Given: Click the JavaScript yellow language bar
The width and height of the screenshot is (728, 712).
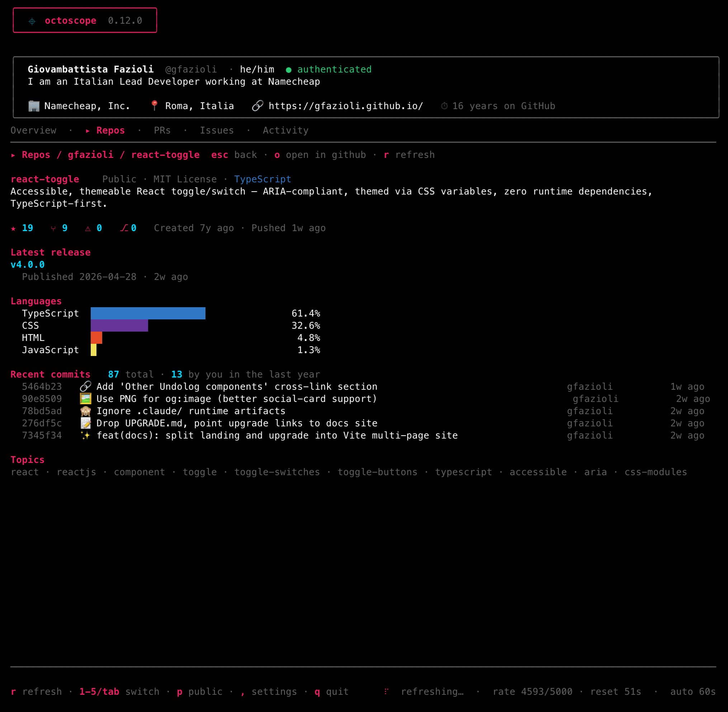Looking at the screenshot, I should click(x=94, y=350).
